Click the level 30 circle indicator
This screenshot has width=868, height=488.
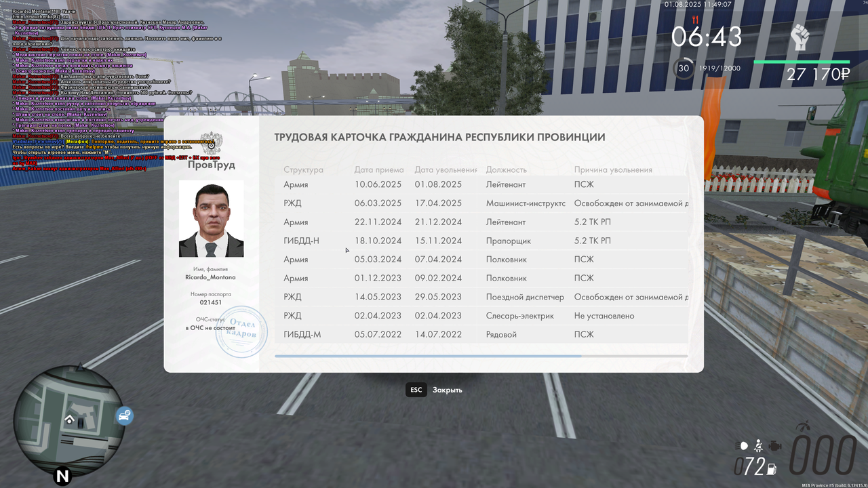tap(684, 68)
